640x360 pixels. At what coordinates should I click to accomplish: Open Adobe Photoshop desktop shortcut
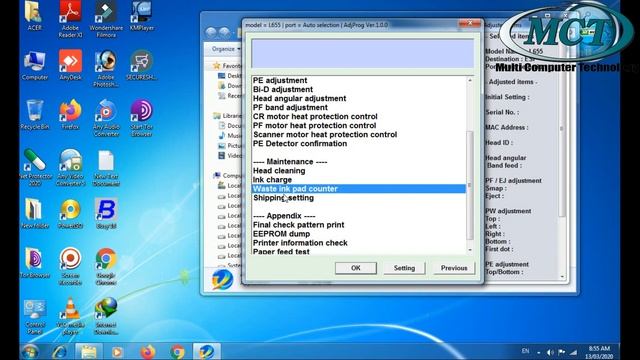coord(106,69)
